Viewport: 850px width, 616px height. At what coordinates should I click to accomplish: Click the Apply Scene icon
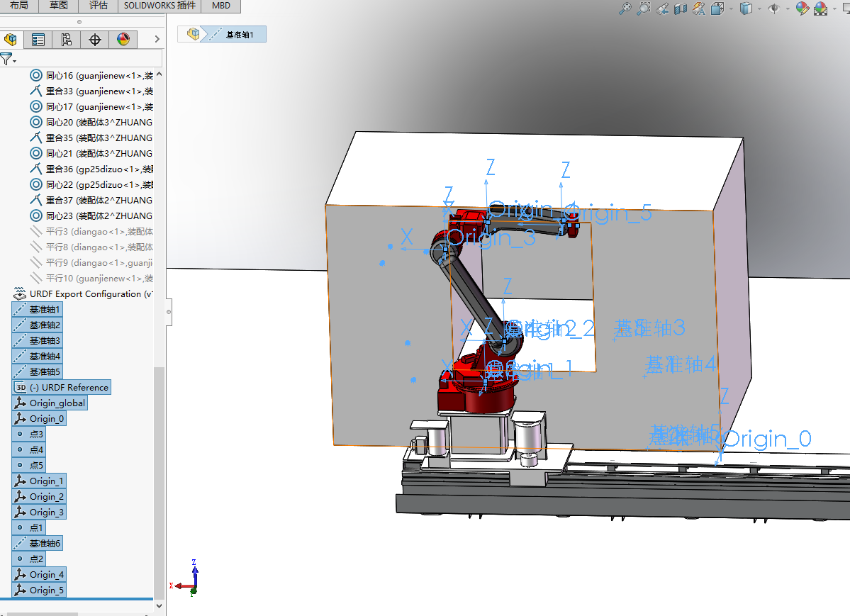point(820,9)
